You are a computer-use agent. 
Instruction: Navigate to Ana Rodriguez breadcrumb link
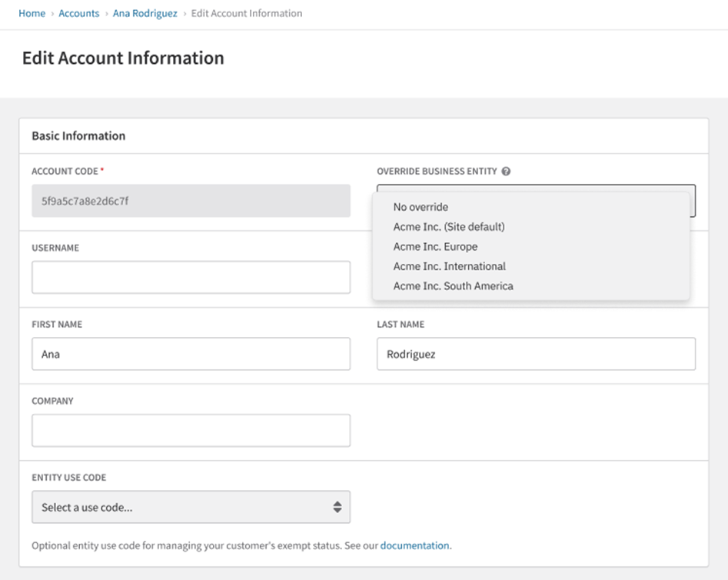tap(145, 13)
